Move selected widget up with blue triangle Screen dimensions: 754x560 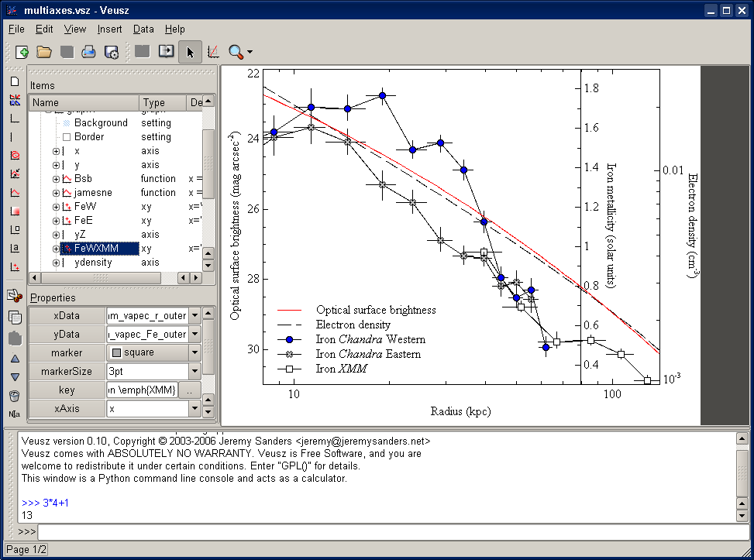coord(15,359)
